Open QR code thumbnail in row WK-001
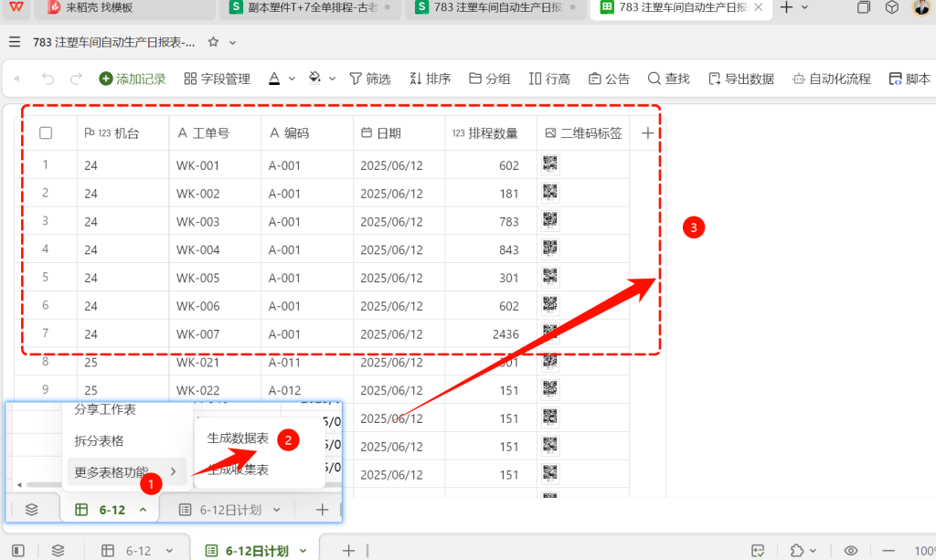This screenshot has width=936, height=560. coord(549,164)
